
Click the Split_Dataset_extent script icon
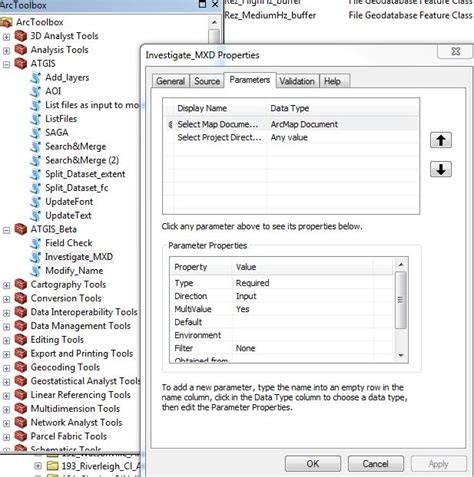[35, 174]
